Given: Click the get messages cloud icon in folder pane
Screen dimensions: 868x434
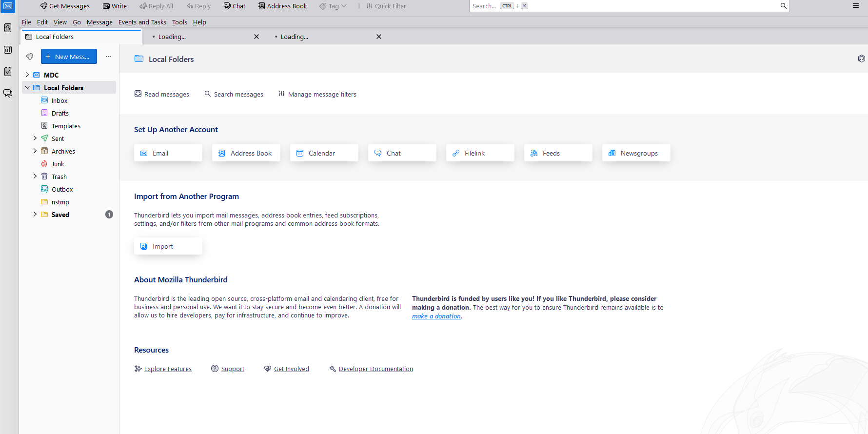Looking at the screenshot, I should [30, 57].
